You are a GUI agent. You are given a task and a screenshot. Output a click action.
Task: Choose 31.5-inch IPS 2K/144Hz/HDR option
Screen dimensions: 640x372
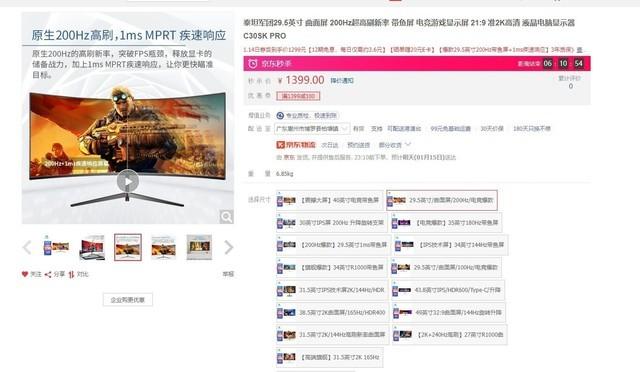pyautogui.click(x=332, y=290)
